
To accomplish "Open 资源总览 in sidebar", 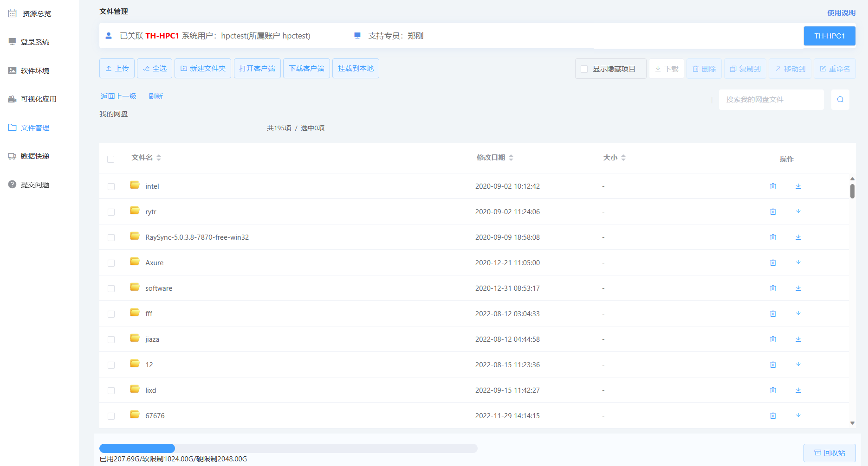I will (x=30, y=13).
